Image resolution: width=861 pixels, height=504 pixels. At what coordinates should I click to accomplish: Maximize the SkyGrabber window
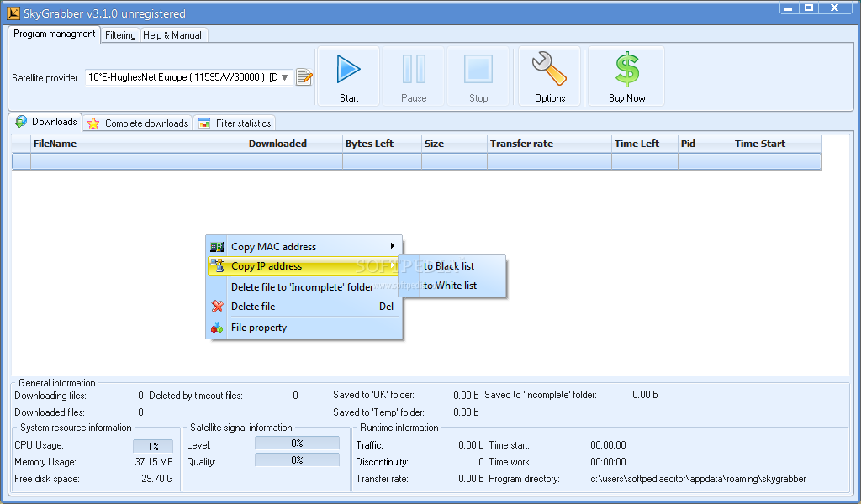point(809,8)
